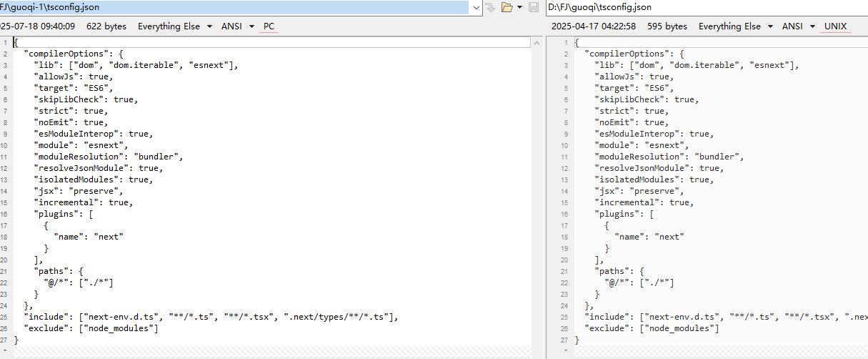Click the right pane path field D:\FJ\guoqi\tsconfig.json
This screenshot has height=359, width=868.
pos(707,7)
